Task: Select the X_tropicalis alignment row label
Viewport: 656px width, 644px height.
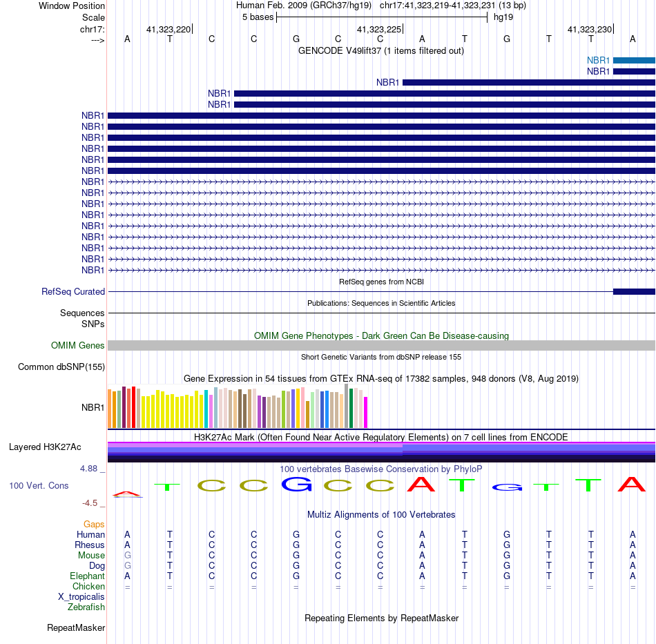Action: [81, 597]
